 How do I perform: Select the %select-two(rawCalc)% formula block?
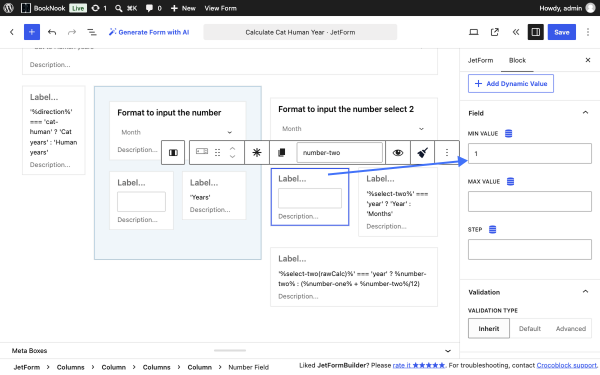(354, 277)
